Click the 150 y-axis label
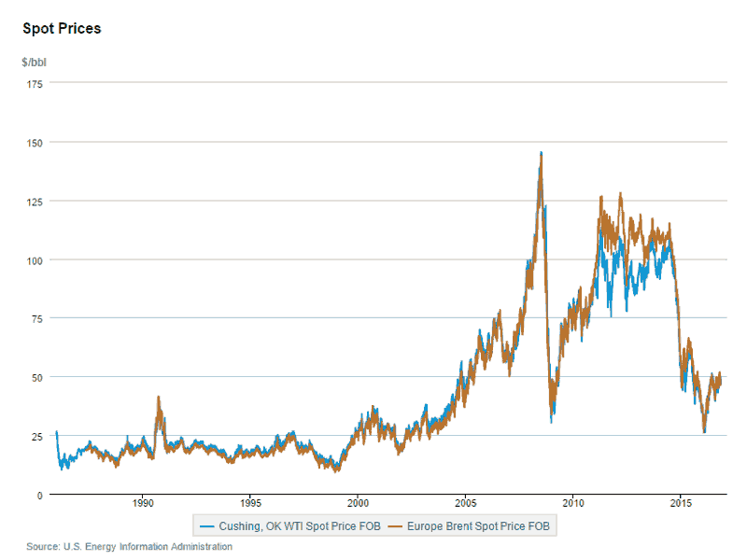 (x=35, y=143)
